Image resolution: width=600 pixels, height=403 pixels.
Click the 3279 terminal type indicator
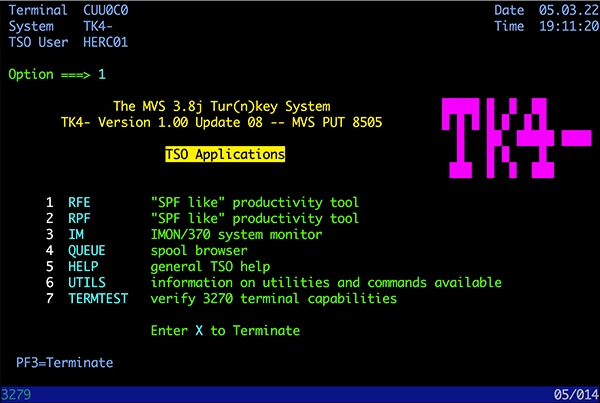(x=18, y=395)
